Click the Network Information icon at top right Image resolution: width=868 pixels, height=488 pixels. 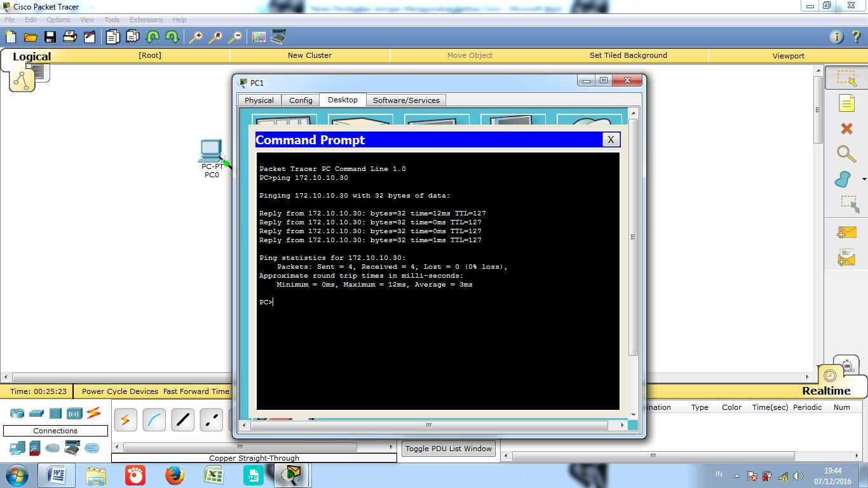click(x=837, y=37)
